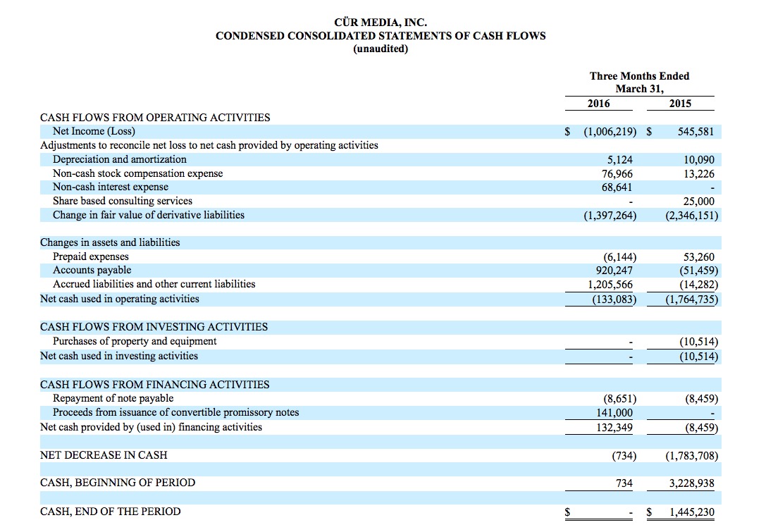Image resolution: width=773 pixels, height=532 pixels.
Task: Click the "(unaudited)" subtitle
Action: 381,49
